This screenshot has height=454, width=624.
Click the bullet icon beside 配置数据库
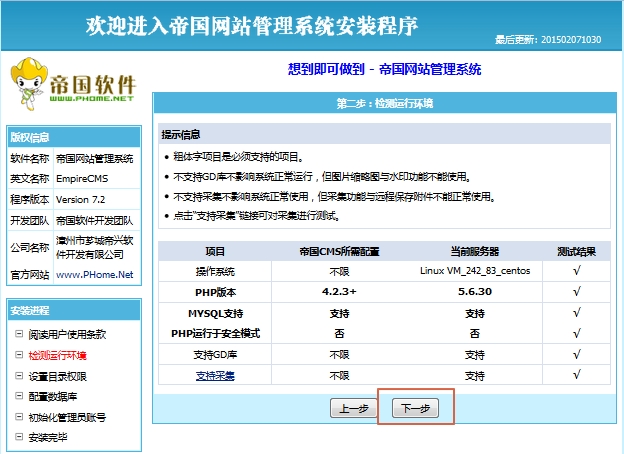[x=18, y=397]
